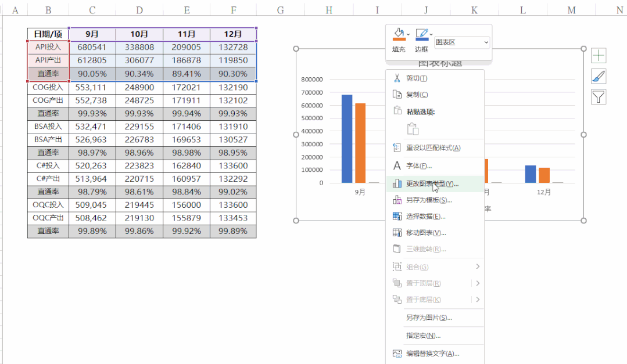This screenshot has height=364, width=627.
Task: Click the cell labeled OQC投入
Action: (x=48, y=205)
